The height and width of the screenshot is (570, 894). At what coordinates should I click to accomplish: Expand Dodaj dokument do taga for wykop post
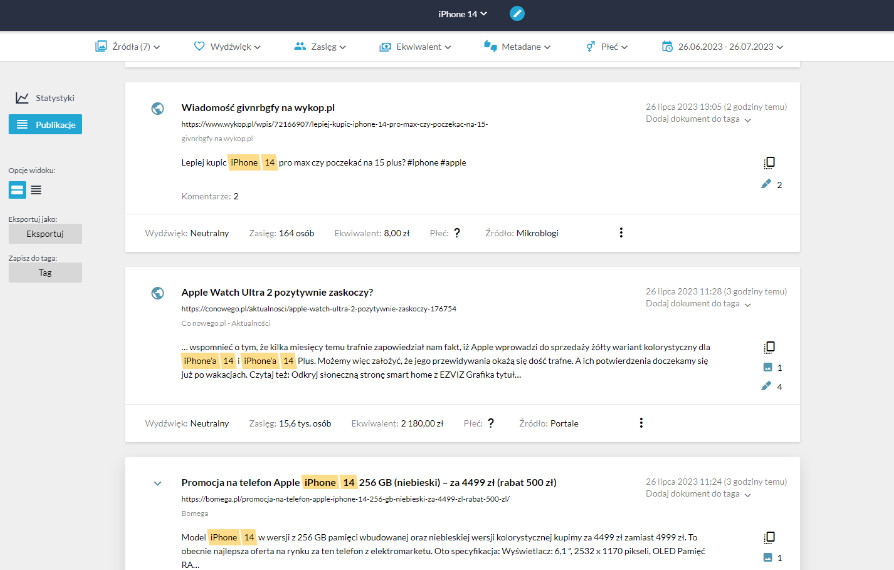pyautogui.click(x=698, y=119)
